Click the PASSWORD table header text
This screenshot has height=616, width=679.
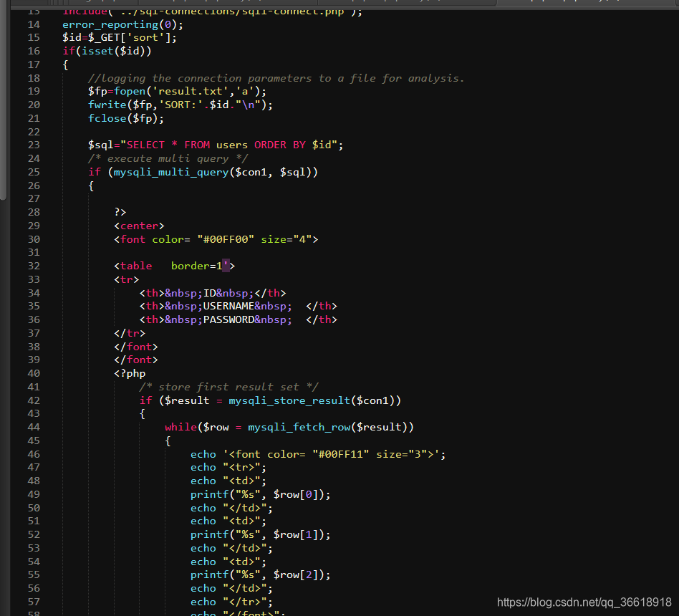(x=228, y=319)
